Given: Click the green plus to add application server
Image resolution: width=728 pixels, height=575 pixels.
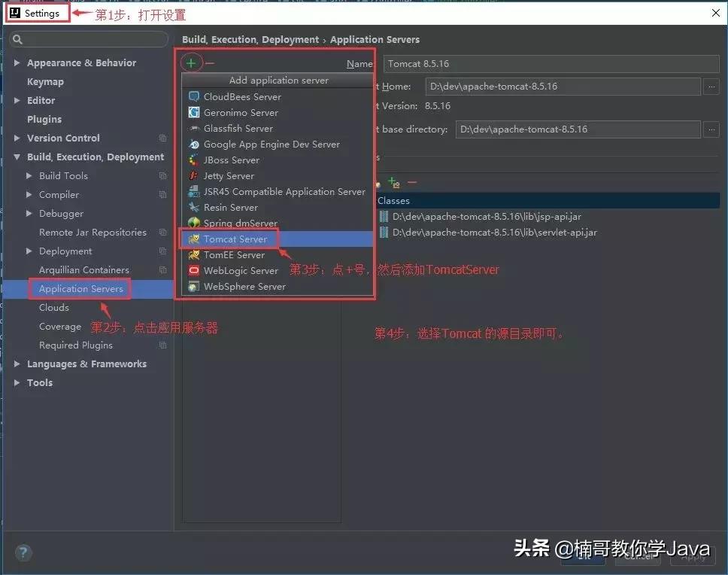Looking at the screenshot, I should (191, 62).
